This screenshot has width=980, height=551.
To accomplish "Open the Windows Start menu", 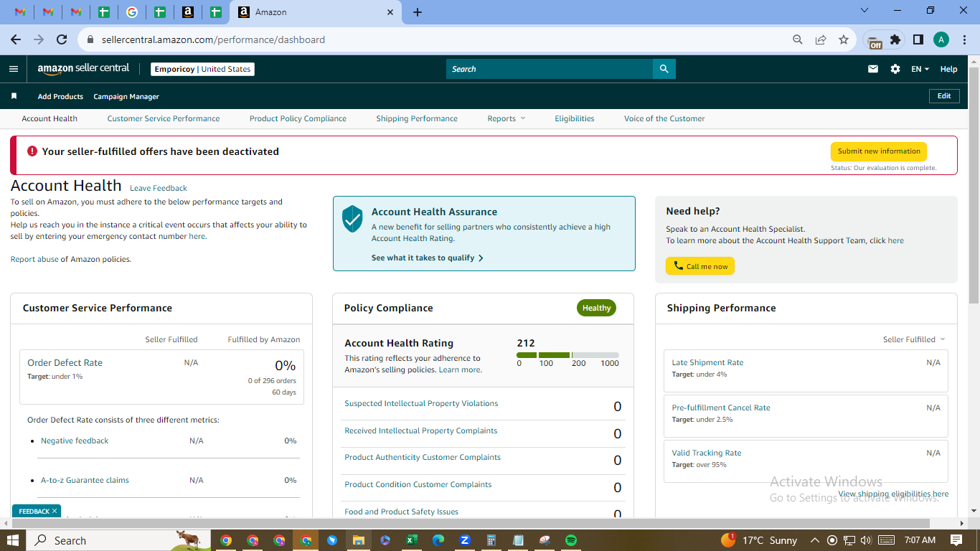I will pyautogui.click(x=12, y=540).
